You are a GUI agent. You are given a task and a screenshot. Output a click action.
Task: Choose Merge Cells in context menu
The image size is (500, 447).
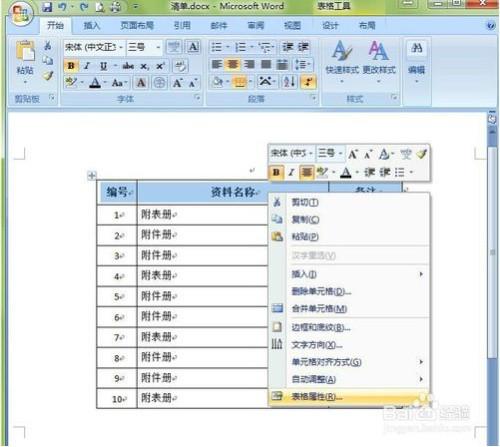click(x=349, y=309)
